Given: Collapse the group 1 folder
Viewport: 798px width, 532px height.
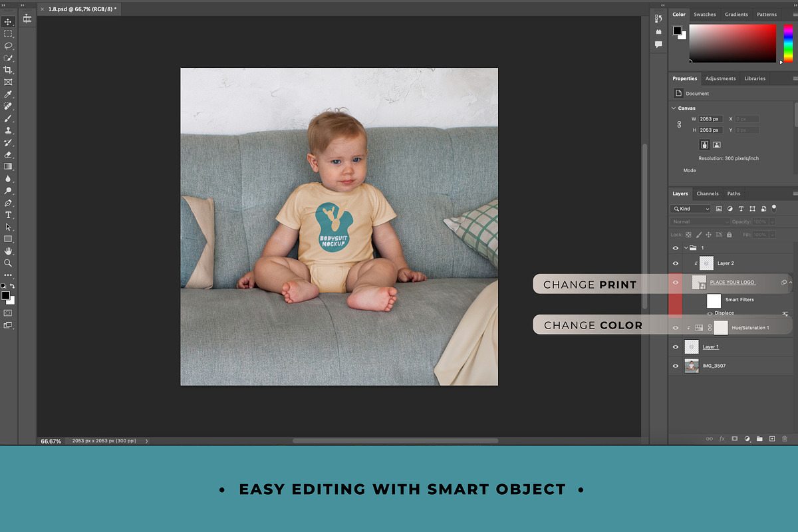Looking at the screenshot, I should point(686,248).
